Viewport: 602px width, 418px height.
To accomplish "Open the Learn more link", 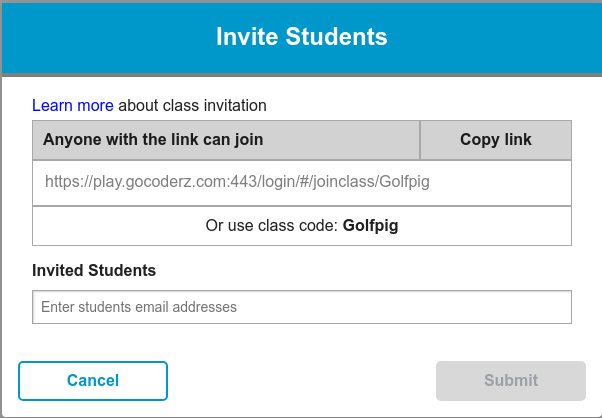I will coord(73,105).
